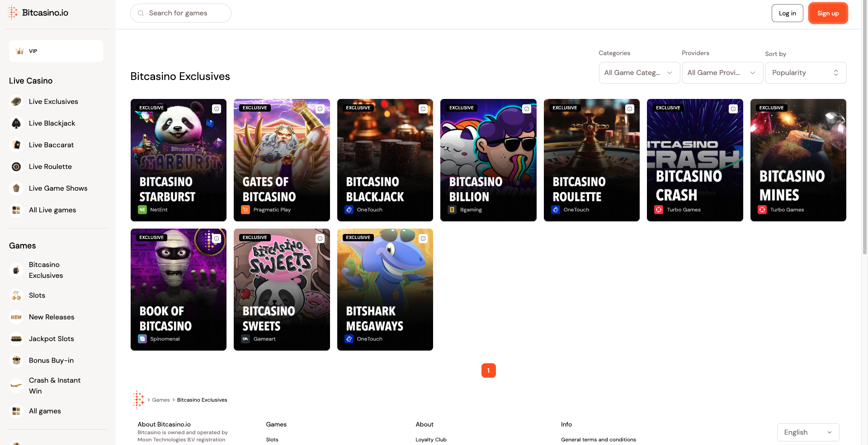The image size is (868, 445).
Task: Open the English language dropdown
Action: tap(808, 432)
